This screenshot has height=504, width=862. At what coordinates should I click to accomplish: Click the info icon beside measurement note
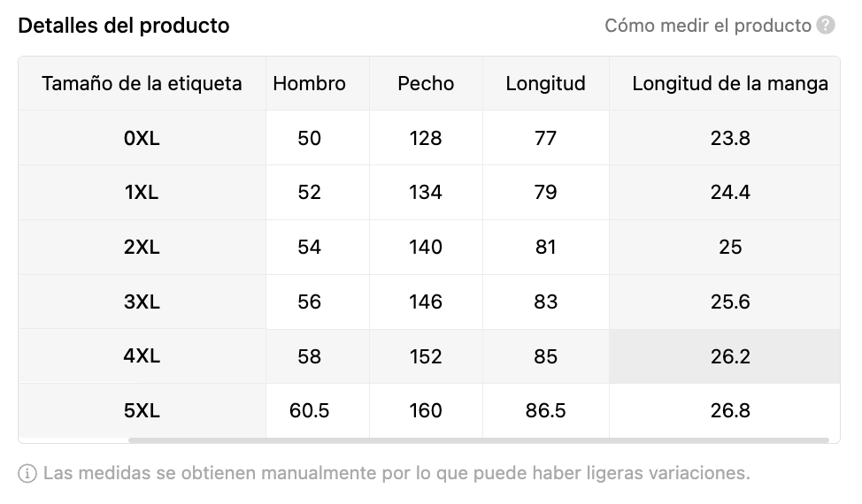(27, 473)
